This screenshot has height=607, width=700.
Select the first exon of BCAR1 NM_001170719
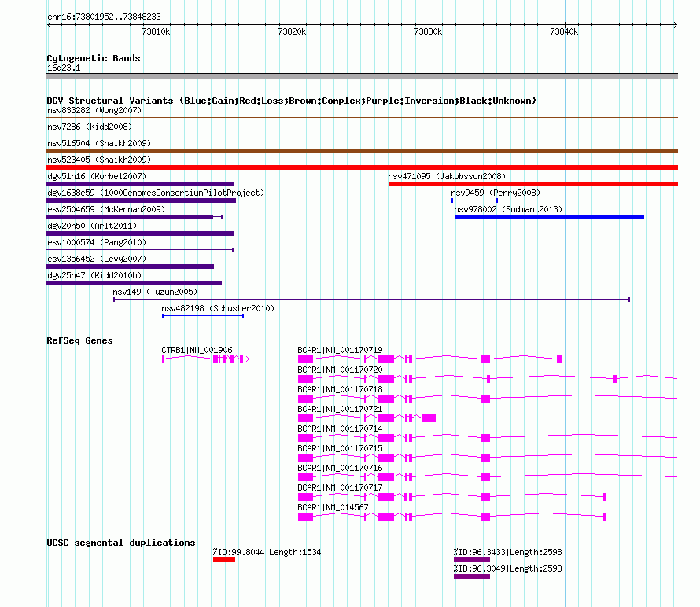305,359
